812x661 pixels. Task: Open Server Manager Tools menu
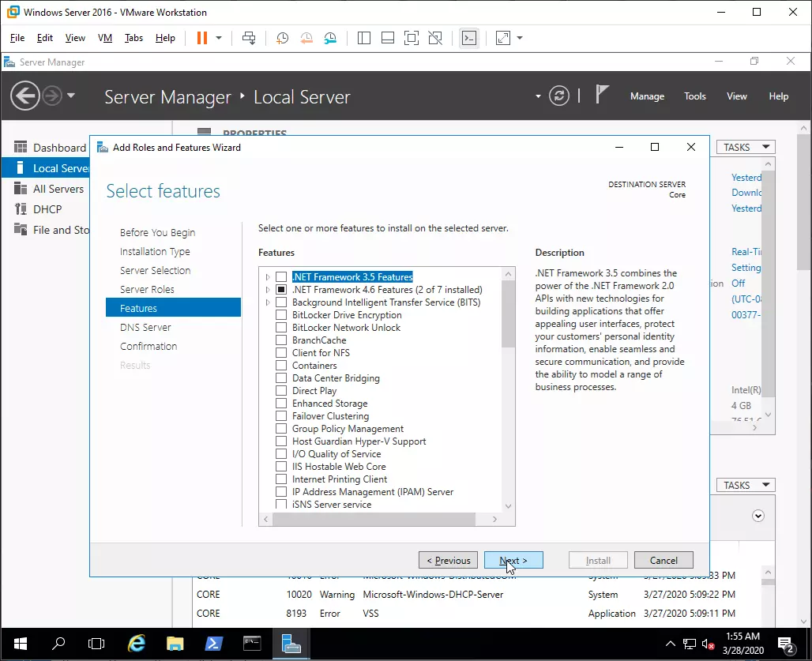[694, 96]
